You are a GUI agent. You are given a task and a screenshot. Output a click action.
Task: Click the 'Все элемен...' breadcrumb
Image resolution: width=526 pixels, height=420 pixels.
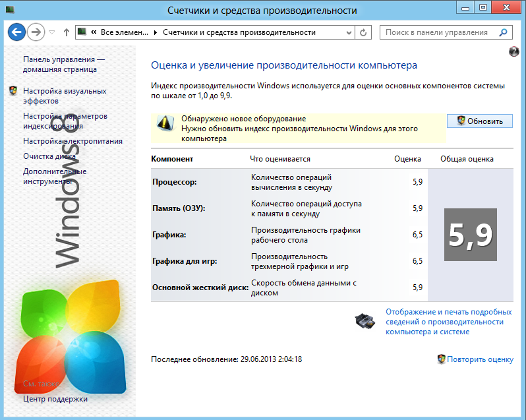point(124,32)
